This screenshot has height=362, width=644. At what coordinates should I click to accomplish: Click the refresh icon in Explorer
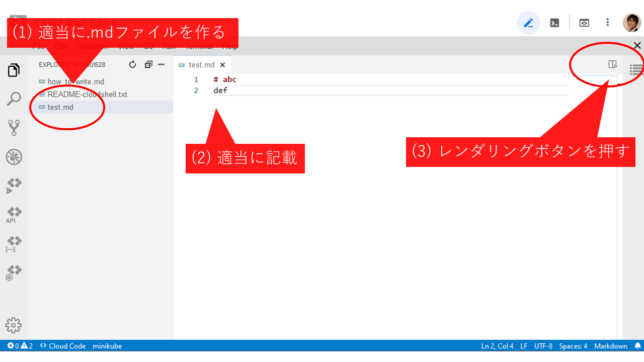click(x=132, y=64)
